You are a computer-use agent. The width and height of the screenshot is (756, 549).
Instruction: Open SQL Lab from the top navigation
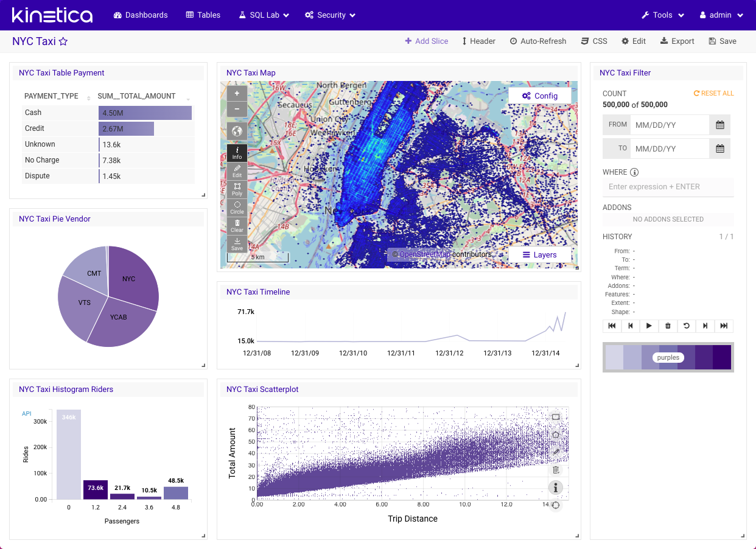tap(263, 15)
